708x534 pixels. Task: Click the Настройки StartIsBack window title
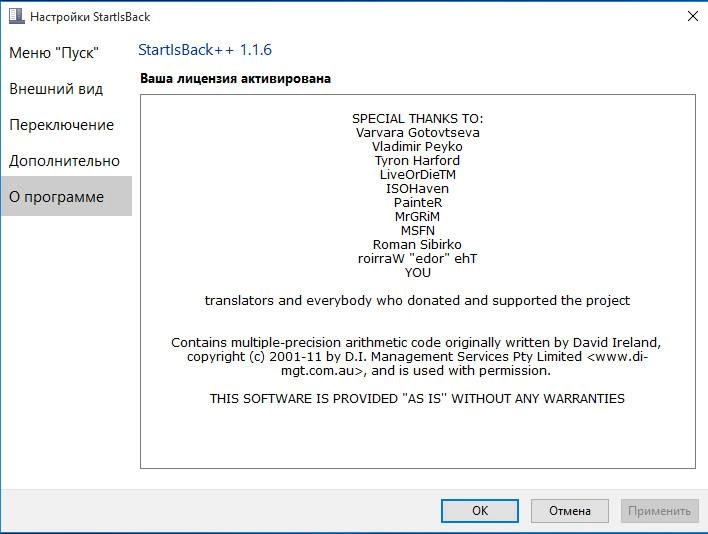pyautogui.click(x=90, y=17)
